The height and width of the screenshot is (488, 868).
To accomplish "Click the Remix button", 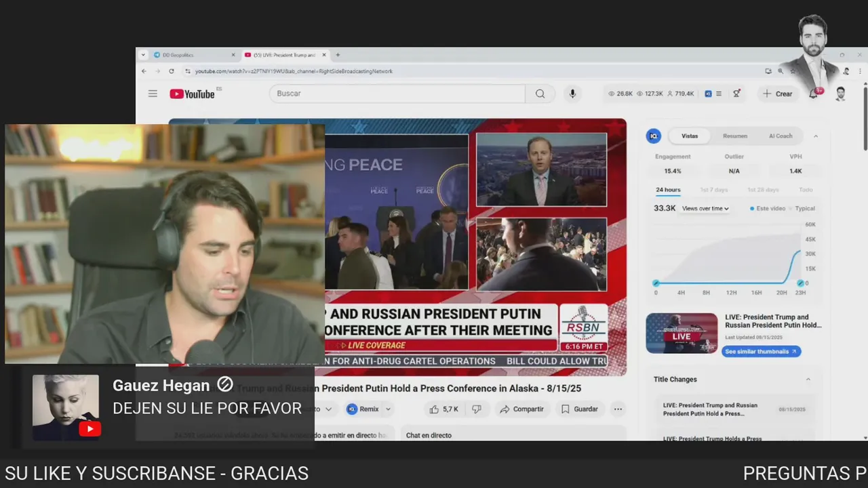I will tap(363, 409).
